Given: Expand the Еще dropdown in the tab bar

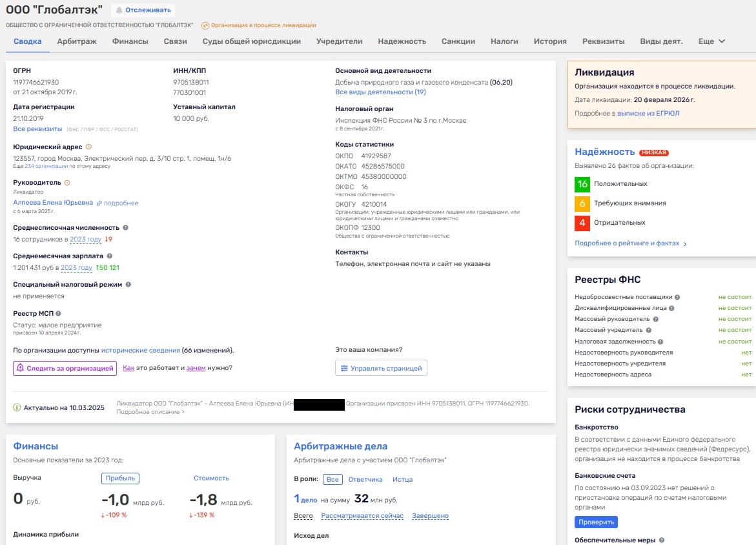Looking at the screenshot, I should pyautogui.click(x=711, y=41).
